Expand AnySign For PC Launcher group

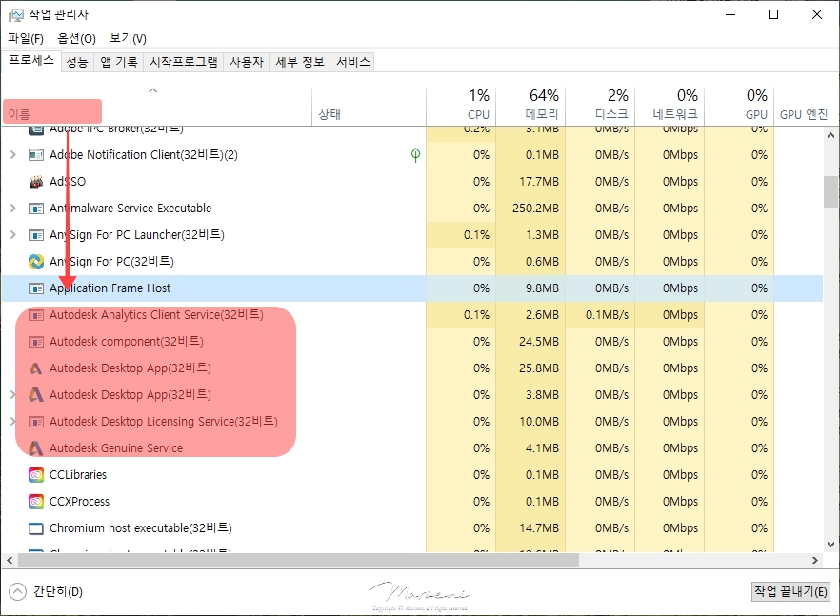[x=13, y=234]
